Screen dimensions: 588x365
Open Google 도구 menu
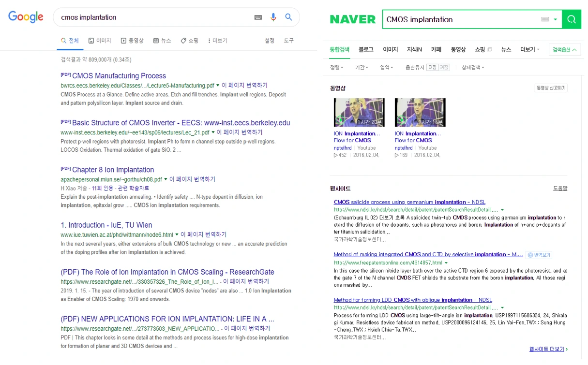(289, 41)
